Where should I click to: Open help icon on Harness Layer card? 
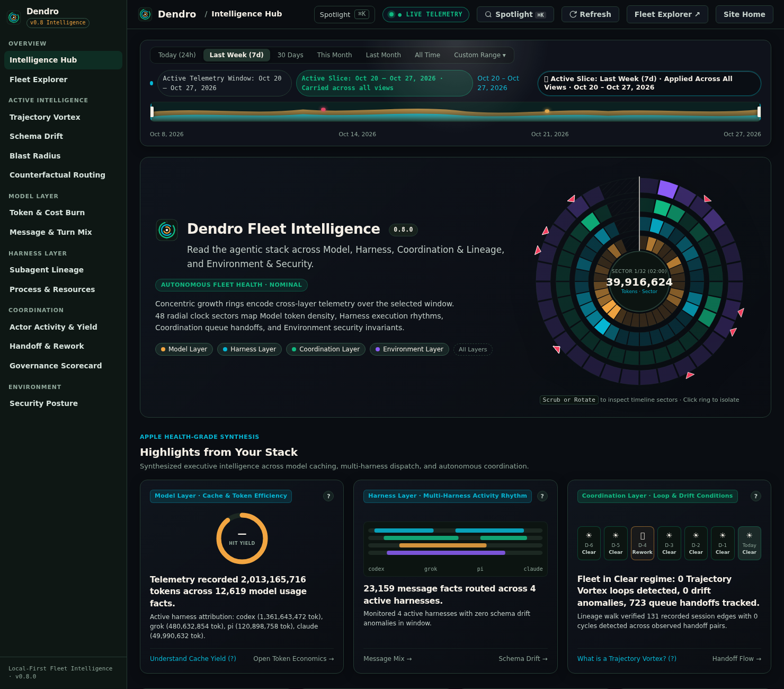(x=542, y=496)
